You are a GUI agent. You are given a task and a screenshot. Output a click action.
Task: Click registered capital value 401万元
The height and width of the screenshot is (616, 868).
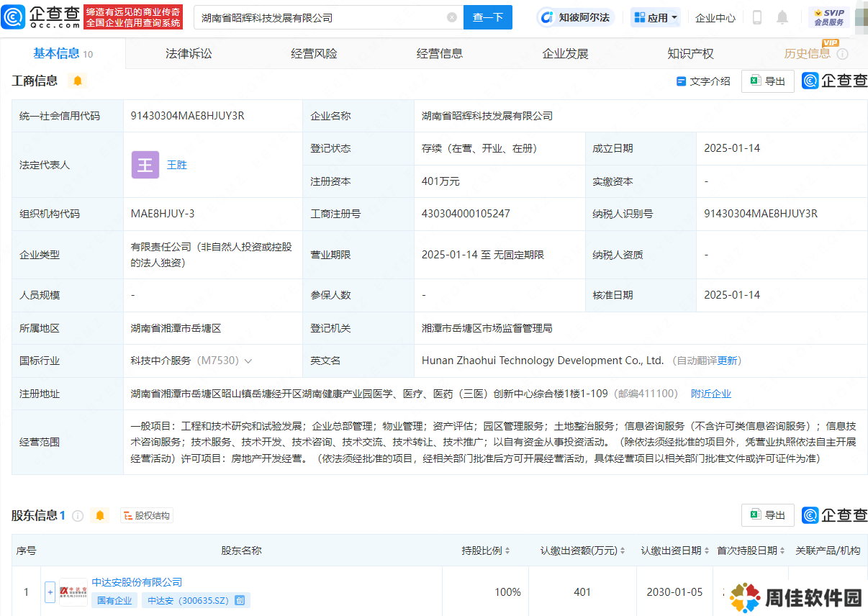(x=440, y=181)
